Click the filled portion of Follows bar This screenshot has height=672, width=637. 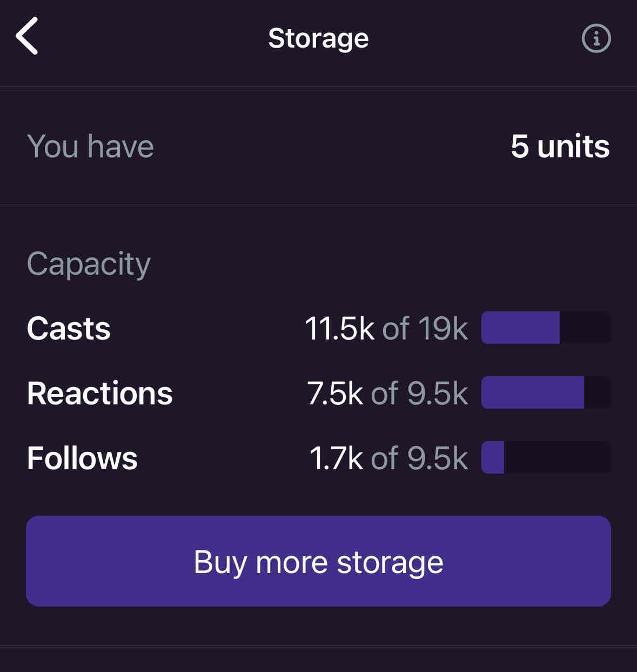pyautogui.click(x=493, y=457)
